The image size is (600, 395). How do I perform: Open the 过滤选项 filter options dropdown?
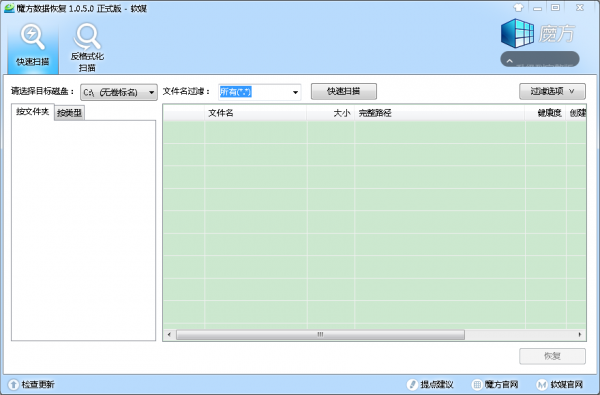[x=552, y=91]
